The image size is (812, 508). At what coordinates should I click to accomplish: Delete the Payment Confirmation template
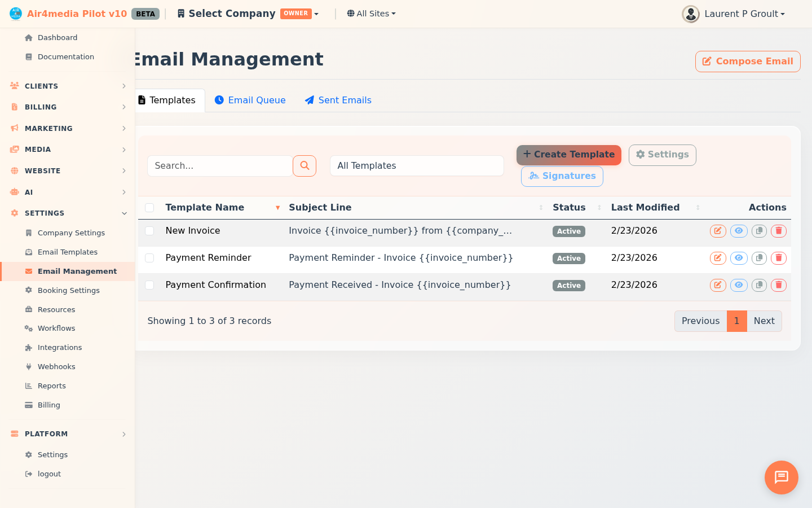click(x=779, y=285)
